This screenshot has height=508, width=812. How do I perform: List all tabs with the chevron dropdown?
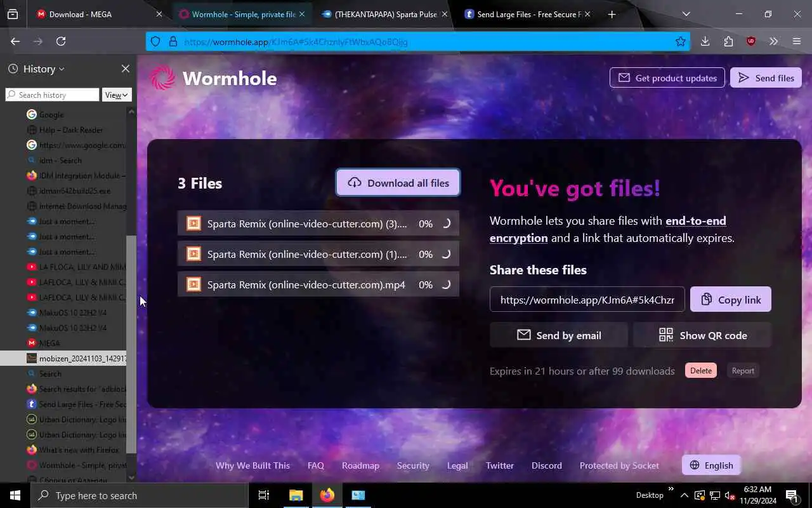coord(686,14)
